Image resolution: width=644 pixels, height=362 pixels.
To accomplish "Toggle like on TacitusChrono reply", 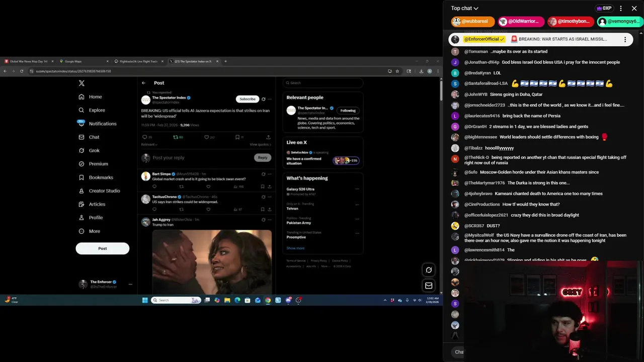I will point(208,209).
